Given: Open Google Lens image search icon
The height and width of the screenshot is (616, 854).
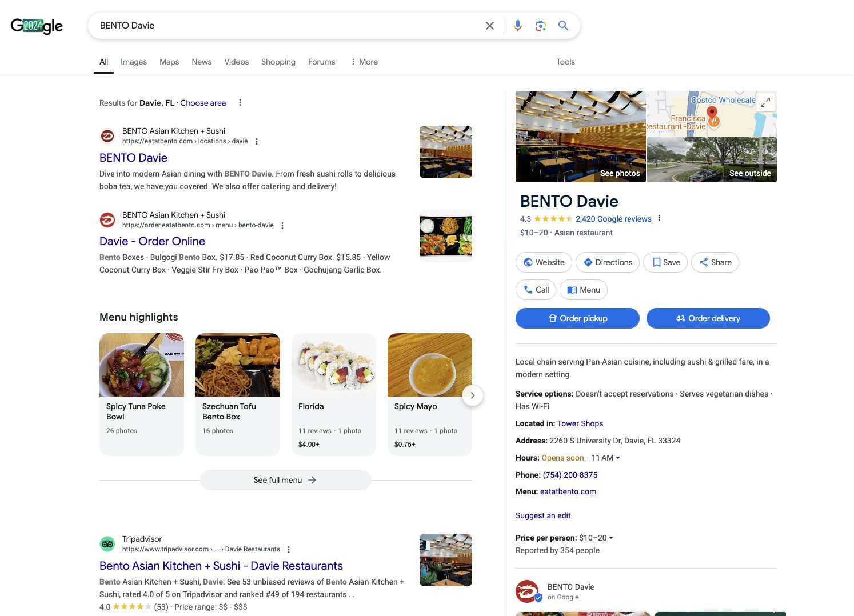Looking at the screenshot, I should coord(541,26).
